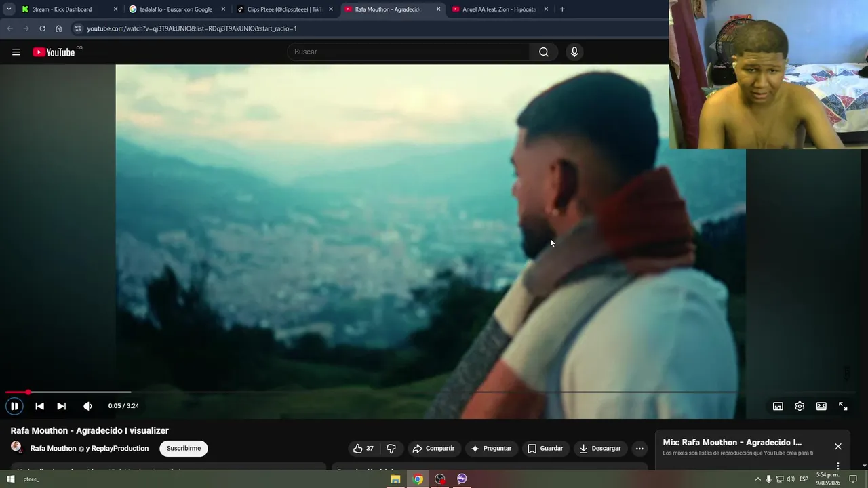Open the Rafa Mouthon channel avatar
Viewport: 868px width, 488px height.
[16, 447]
